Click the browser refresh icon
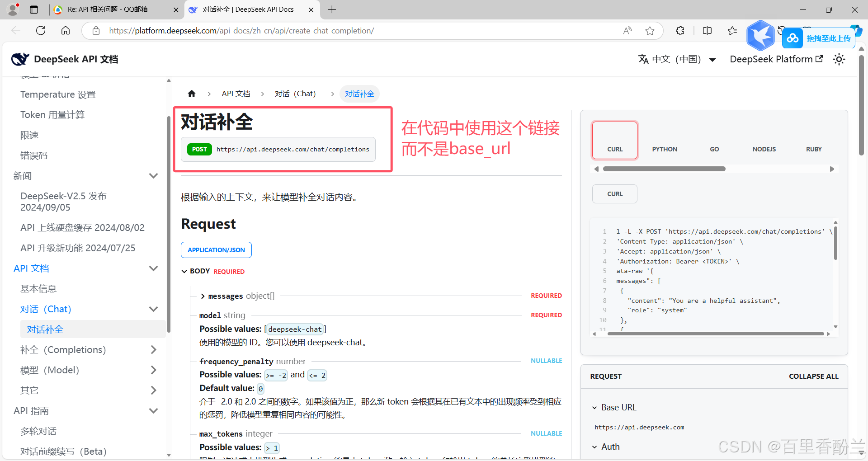This screenshot has width=868, height=461. point(41,31)
